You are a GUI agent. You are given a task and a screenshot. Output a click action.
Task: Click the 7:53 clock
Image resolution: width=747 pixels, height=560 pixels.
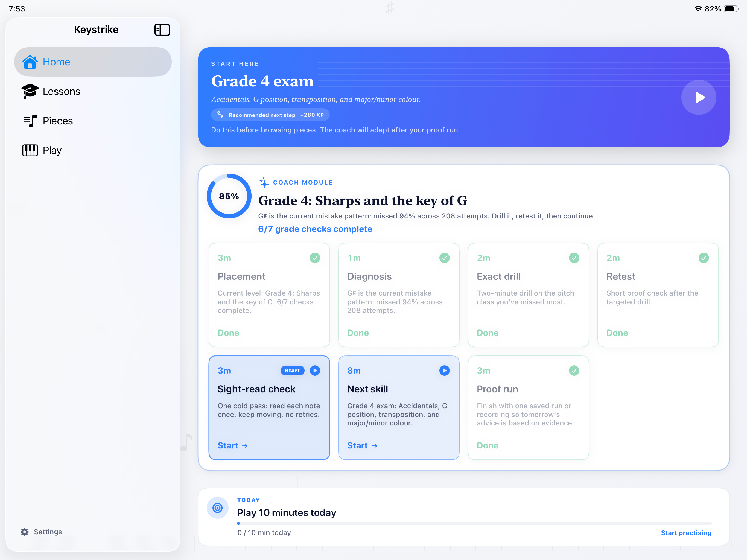pyautogui.click(x=17, y=9)
